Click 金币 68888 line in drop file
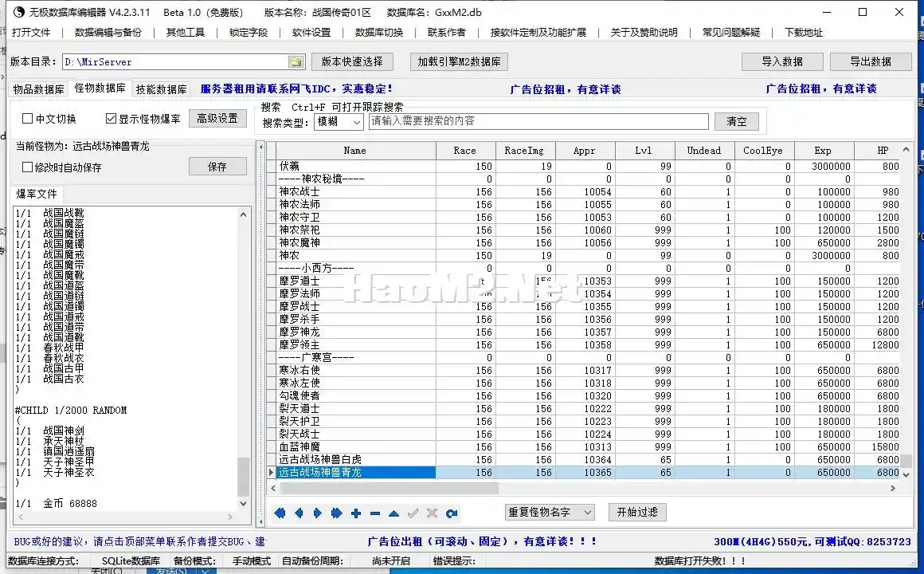 [57, 504]
